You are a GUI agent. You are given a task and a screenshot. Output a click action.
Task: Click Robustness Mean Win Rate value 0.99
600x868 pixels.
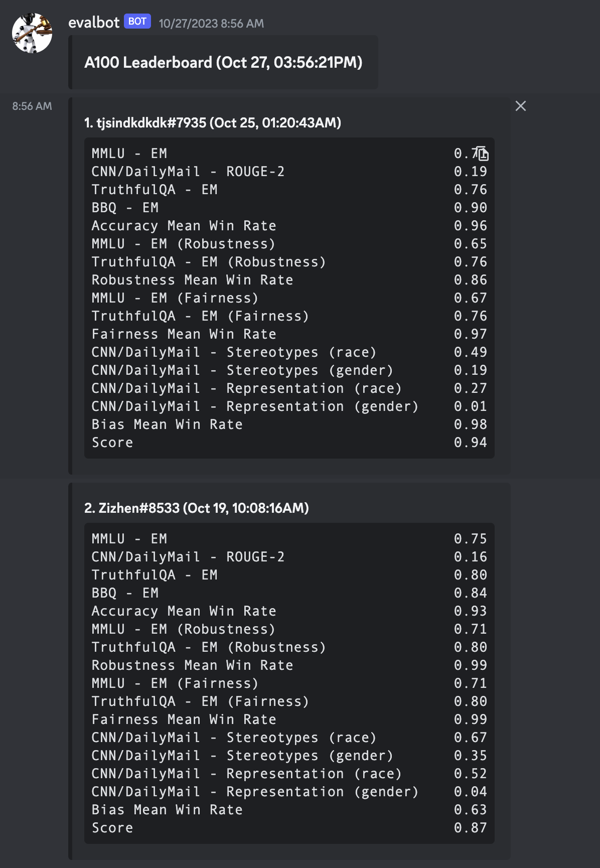tap(470, 665)
